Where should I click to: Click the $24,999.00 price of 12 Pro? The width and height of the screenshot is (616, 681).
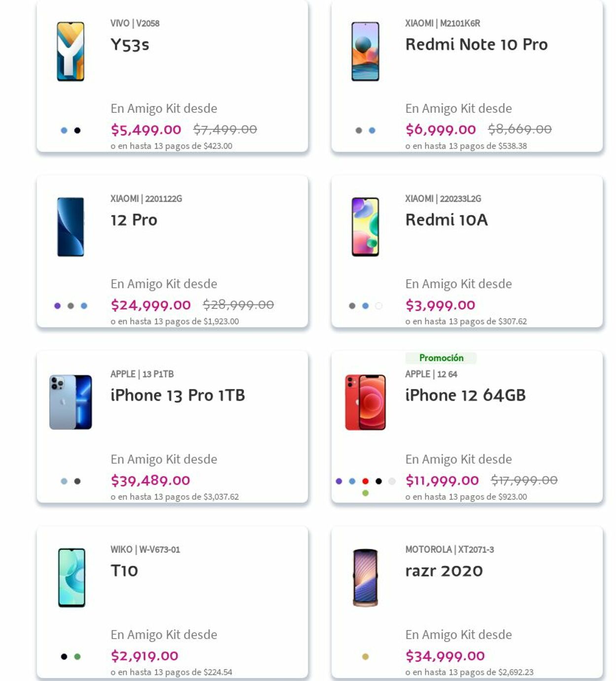click(151, 305)
